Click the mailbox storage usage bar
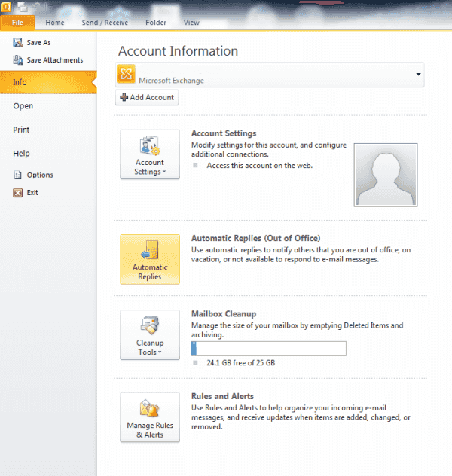Image resolution: width=452 pixels, height=476 pixels. (268, 349)
